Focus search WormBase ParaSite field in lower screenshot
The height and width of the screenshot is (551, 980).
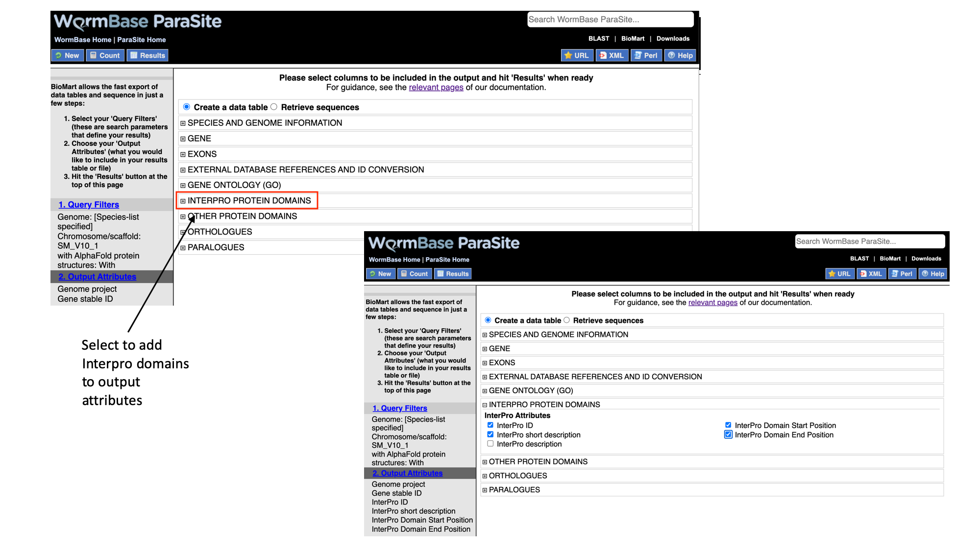click(x=870, y=241)
